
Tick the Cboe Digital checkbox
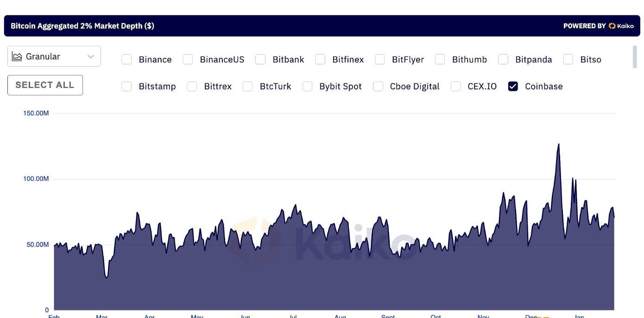click(x=378, y=86)
